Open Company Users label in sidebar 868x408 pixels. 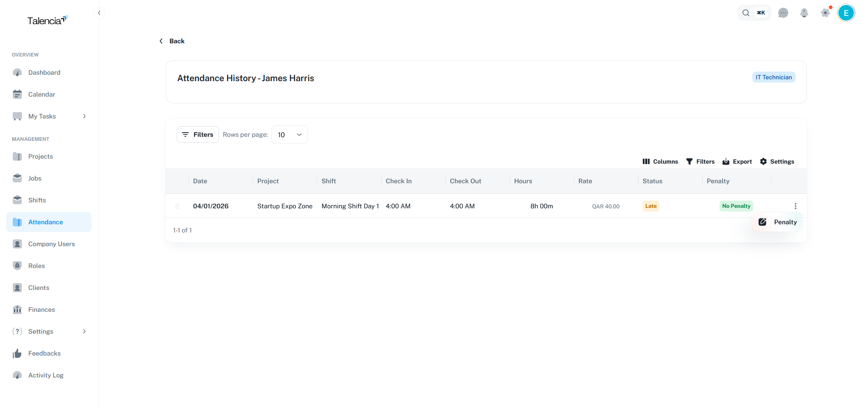click(51, 244)
